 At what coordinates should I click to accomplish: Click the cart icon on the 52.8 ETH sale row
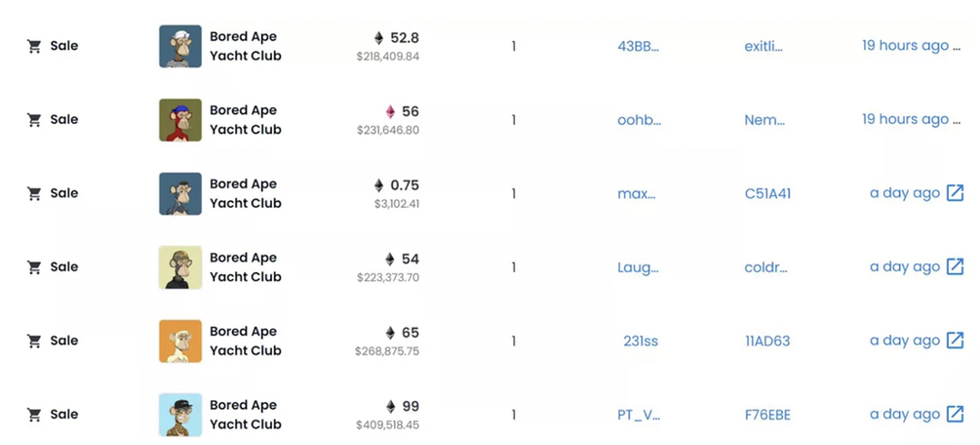click(34, 46)
